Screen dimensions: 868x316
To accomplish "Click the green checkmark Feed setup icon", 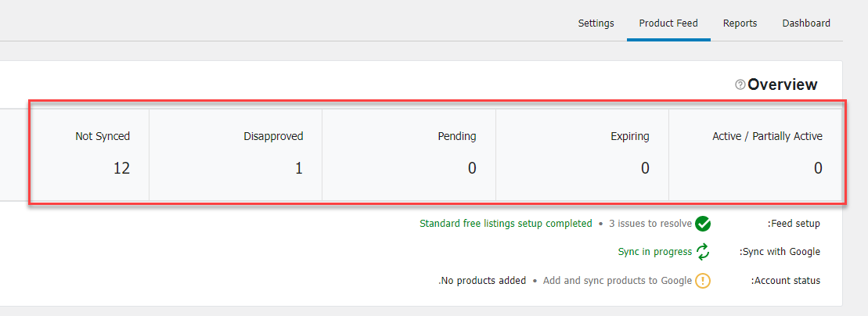I will coord(703,224).
